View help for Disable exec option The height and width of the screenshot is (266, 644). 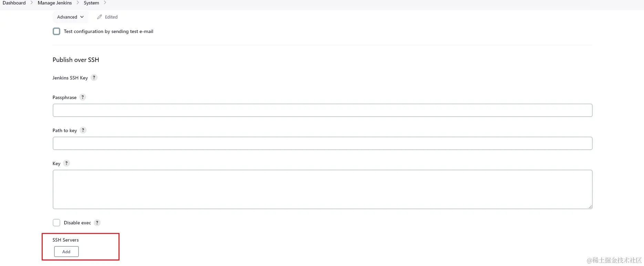97,223
